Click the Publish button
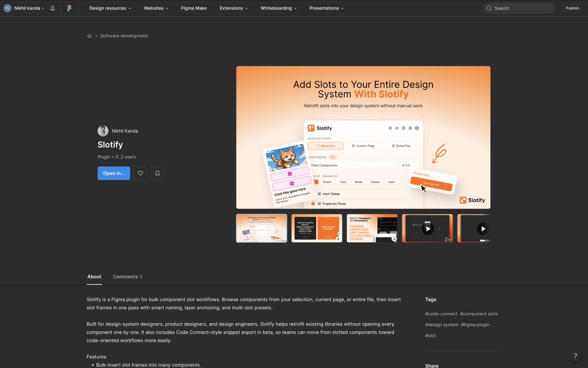Viewport: 588px width, 368px height. 572,8
